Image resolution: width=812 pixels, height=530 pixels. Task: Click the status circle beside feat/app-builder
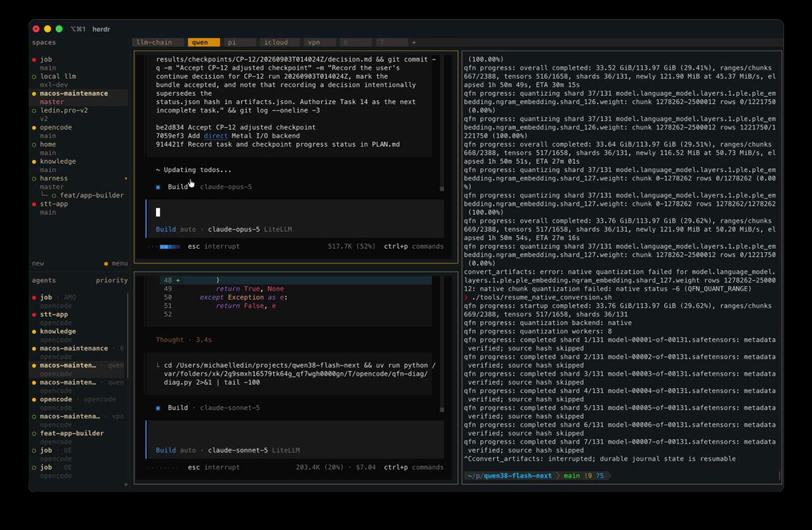tap(54, 195)
